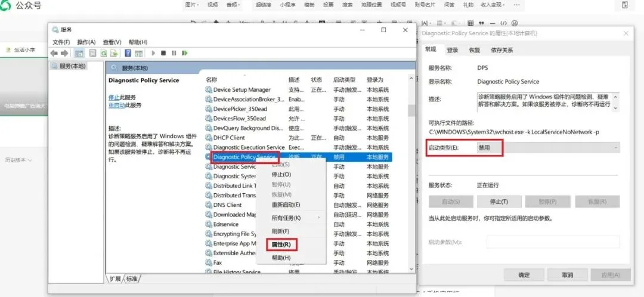Switch to the 登录 tab in properties dialog
Image resolution: width=644 pixels, height=297 pixels.
pos(453,50)
